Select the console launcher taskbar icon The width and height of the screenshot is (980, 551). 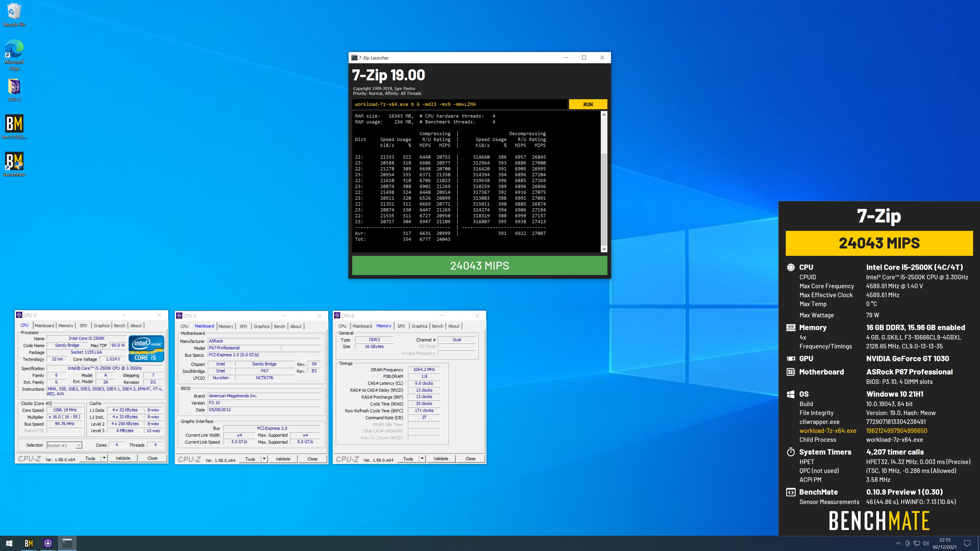[x=67, y=543]
